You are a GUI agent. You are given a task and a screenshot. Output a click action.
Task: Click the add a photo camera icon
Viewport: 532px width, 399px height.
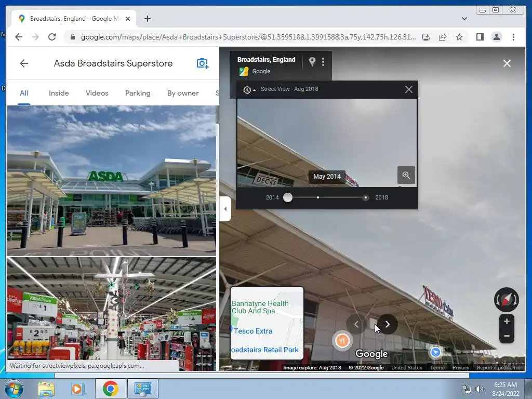coord(203,63)
